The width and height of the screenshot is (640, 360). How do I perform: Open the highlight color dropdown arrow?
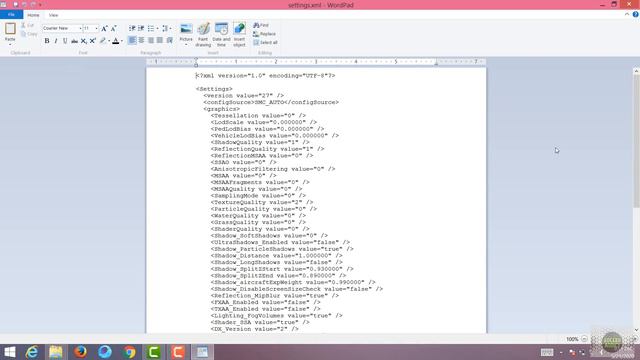coord(109,41)
